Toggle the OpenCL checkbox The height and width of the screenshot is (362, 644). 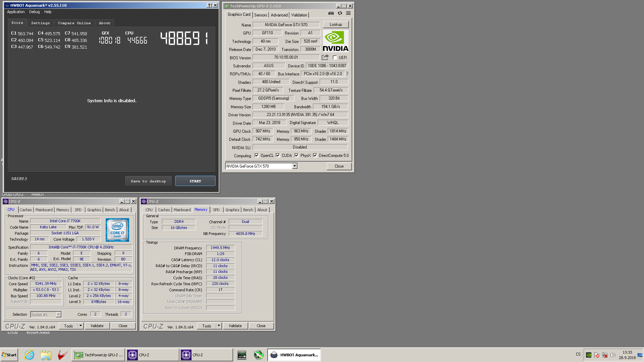pos(257,156)
